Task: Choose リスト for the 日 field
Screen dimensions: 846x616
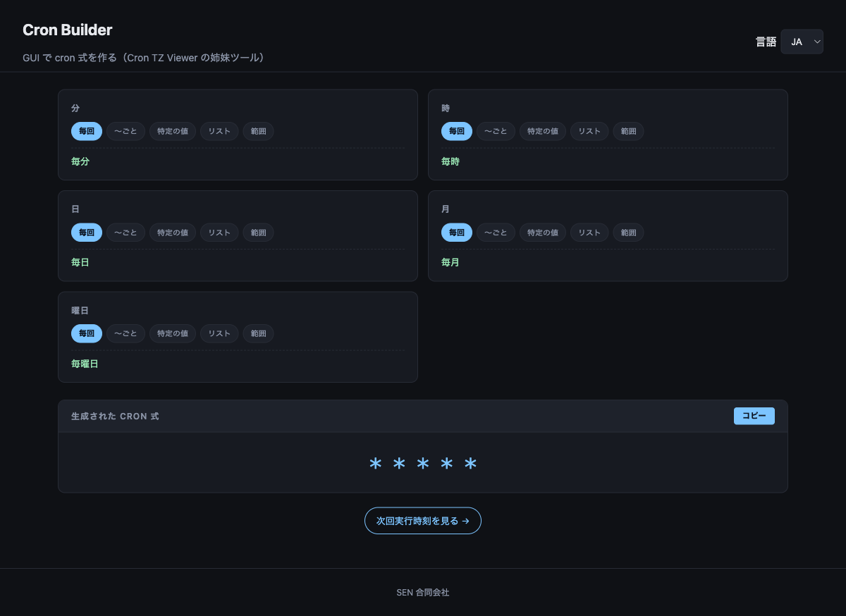Action: point(219,233)
